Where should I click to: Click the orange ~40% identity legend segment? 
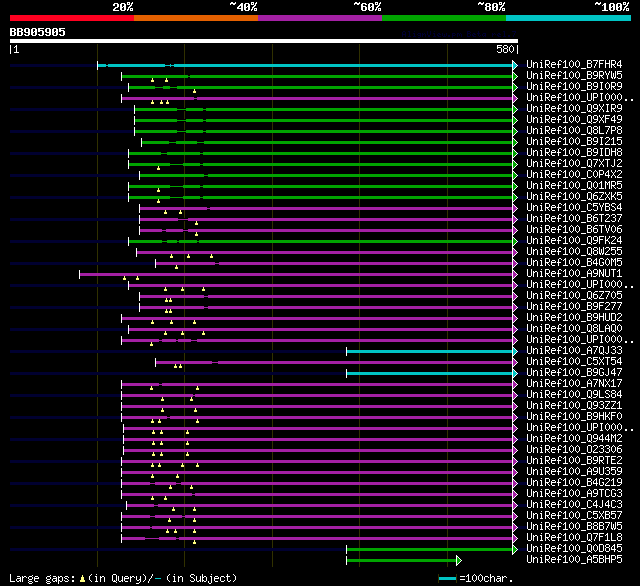[x=196, y=18]
